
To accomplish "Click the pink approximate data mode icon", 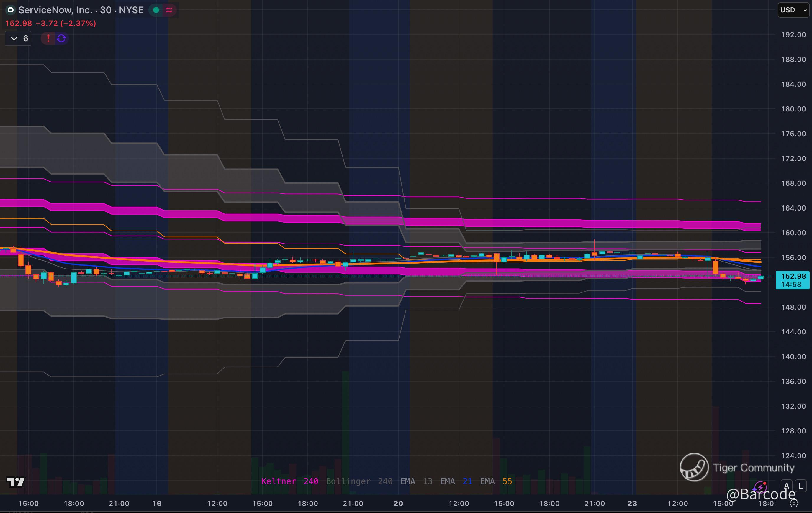I will click(x=169, y=10).
